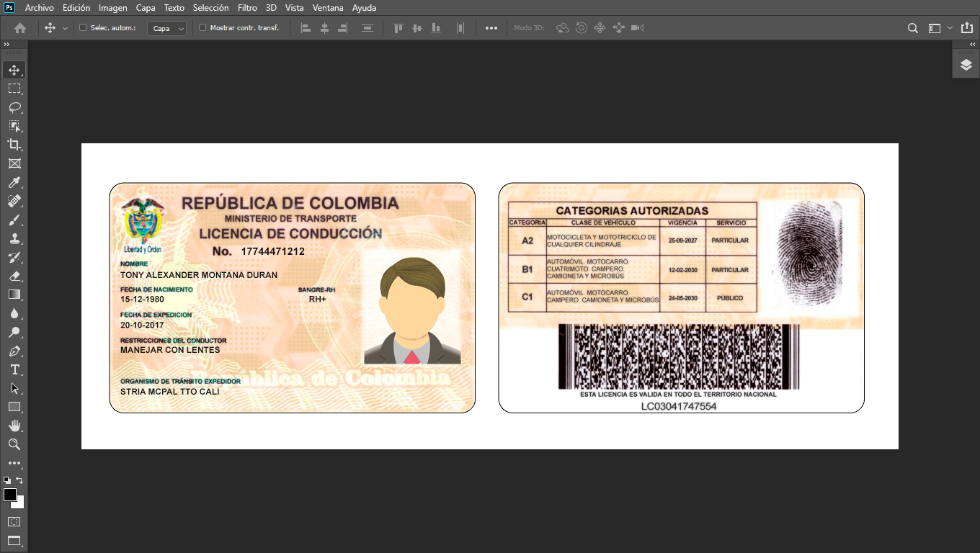Select the Gradient tool
The width and height of the screenshot is (980, 553).
pyautogui.click(x=14, y=295)
